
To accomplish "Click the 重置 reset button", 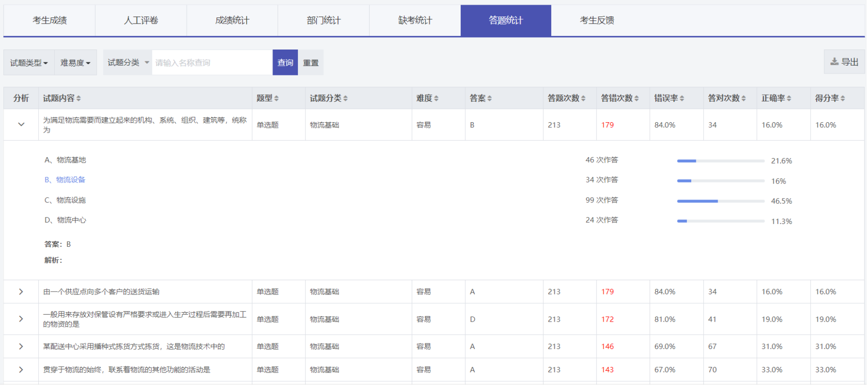I will tap(311, 62).
